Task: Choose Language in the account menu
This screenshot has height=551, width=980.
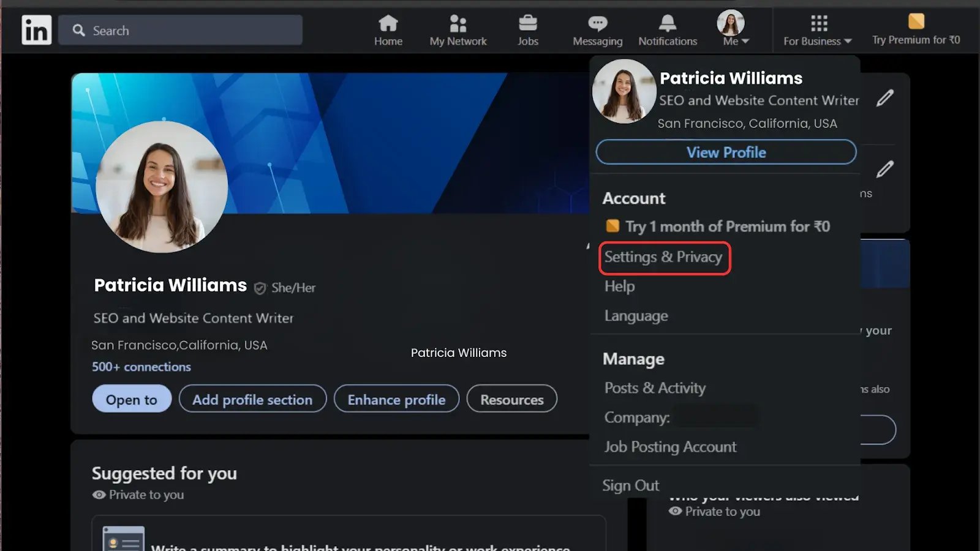Action: pos(636,316)
